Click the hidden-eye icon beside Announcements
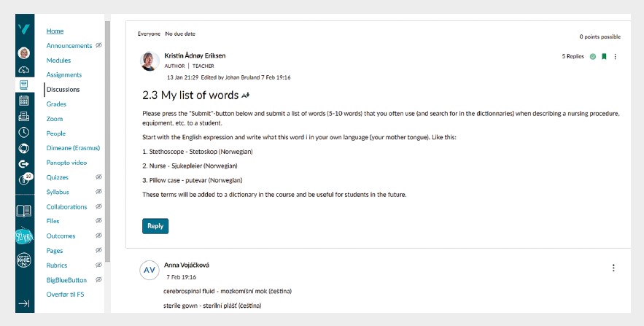The width and height of the screenshot is (644, 326). tap(98, 45)
